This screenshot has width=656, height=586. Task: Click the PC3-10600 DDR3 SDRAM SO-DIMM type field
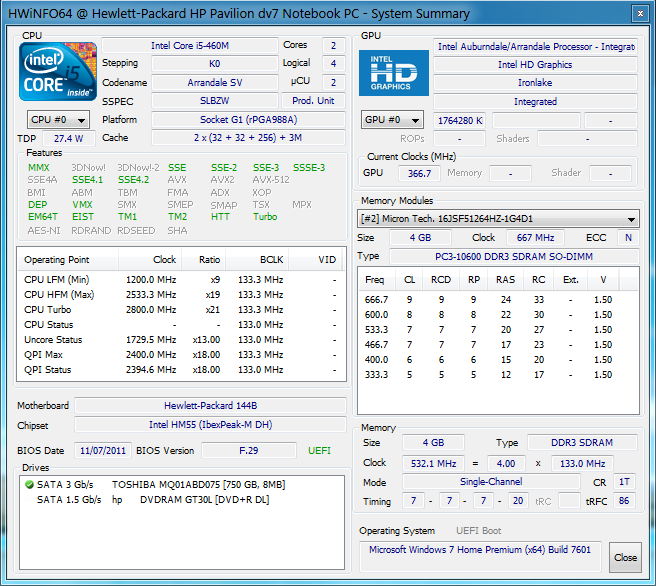(514, 257)
